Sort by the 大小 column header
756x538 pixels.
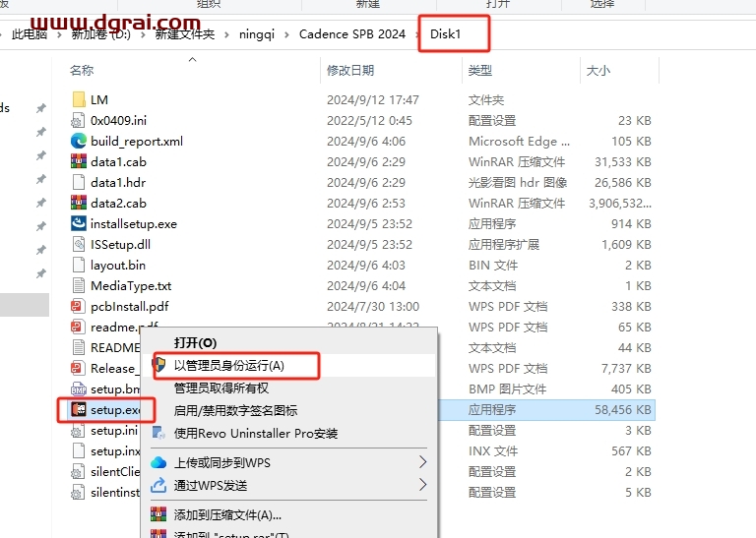598,70
